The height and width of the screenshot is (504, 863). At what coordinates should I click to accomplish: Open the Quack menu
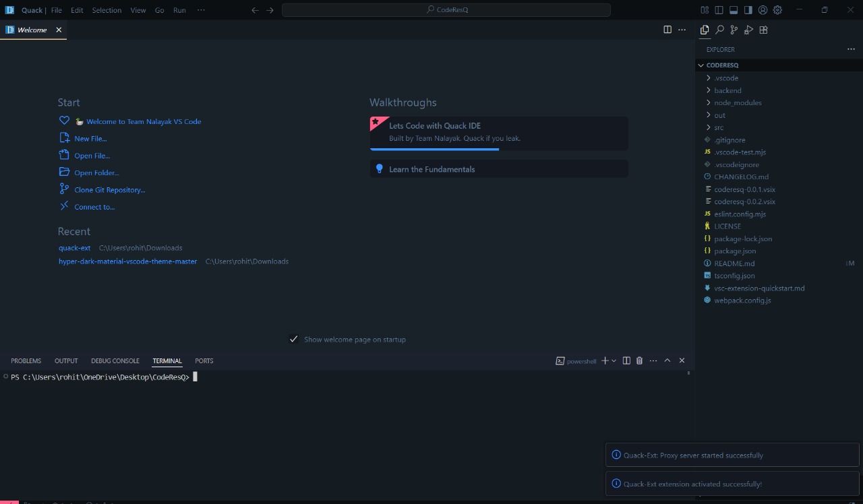tap(32, 9)
